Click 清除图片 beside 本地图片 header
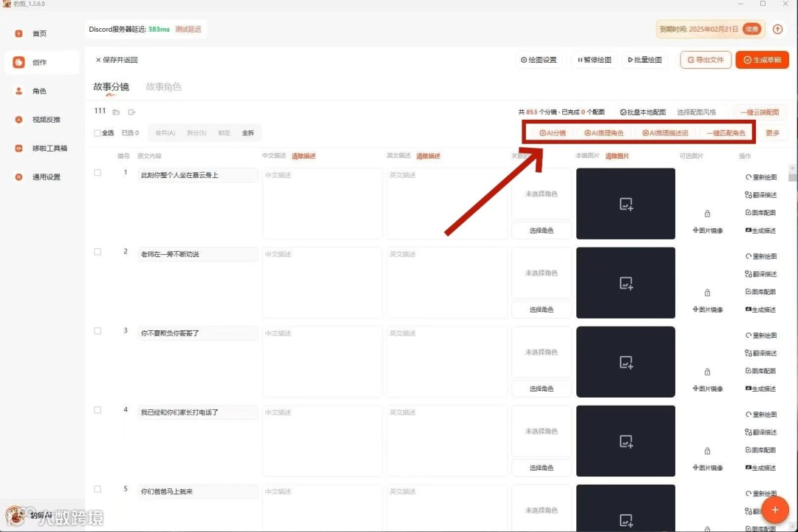Screen dimensions: 798x532 coord(617,157)
